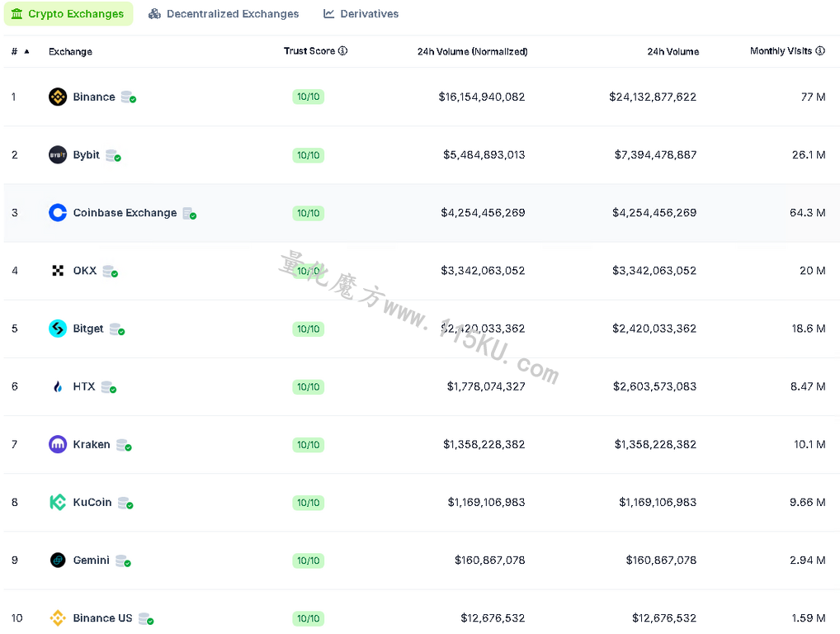Open the HTX exchange link

pyautogui.click(x=84, y=386)
